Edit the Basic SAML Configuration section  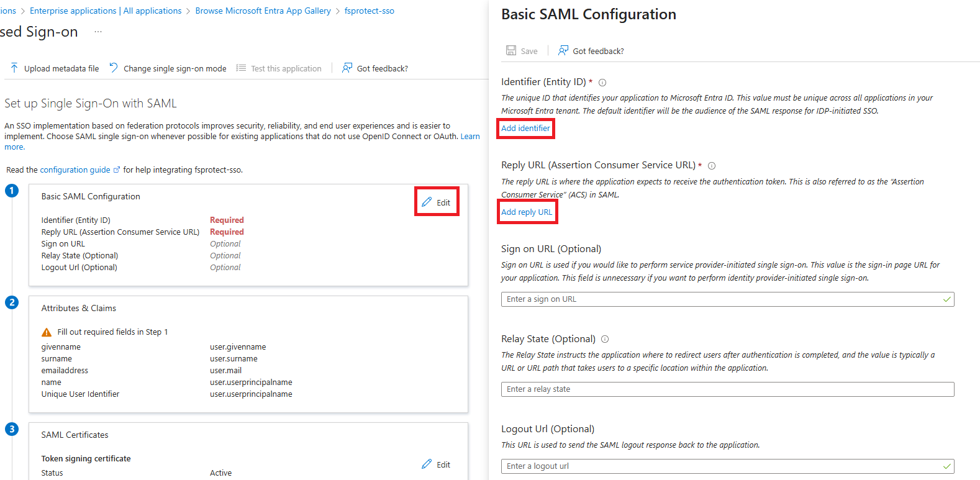(x=437, y=202)
